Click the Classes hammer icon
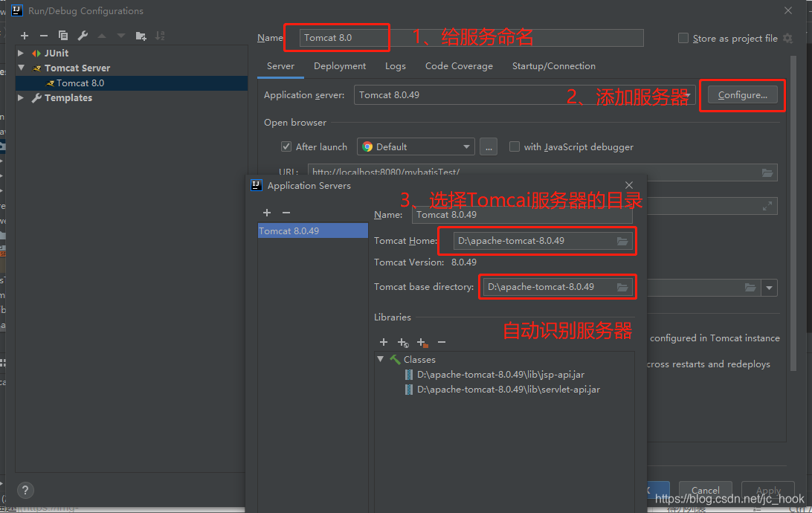 click(x=395, y=359)
